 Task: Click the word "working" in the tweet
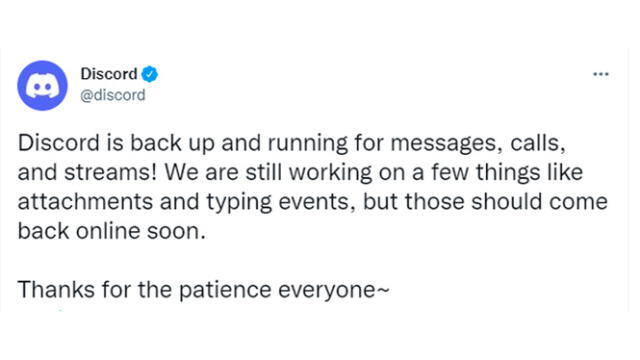click(331, 173)
